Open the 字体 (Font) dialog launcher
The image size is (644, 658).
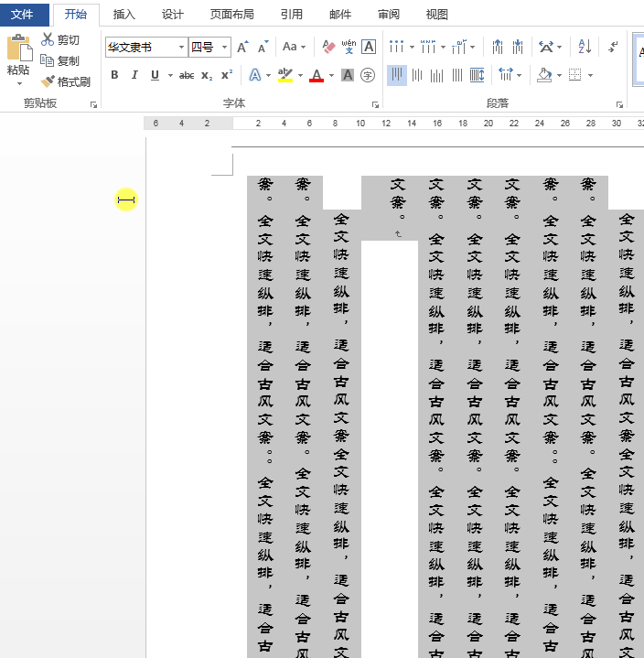pos(375,105)
